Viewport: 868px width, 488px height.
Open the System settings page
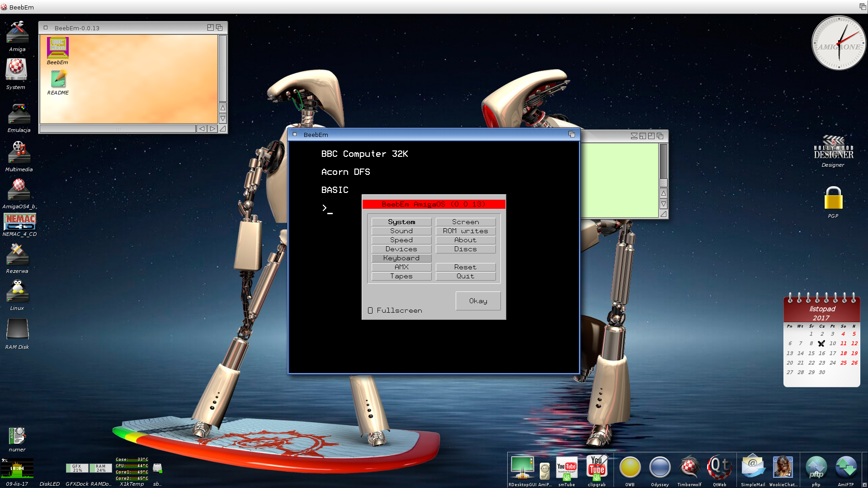[401, 222]
